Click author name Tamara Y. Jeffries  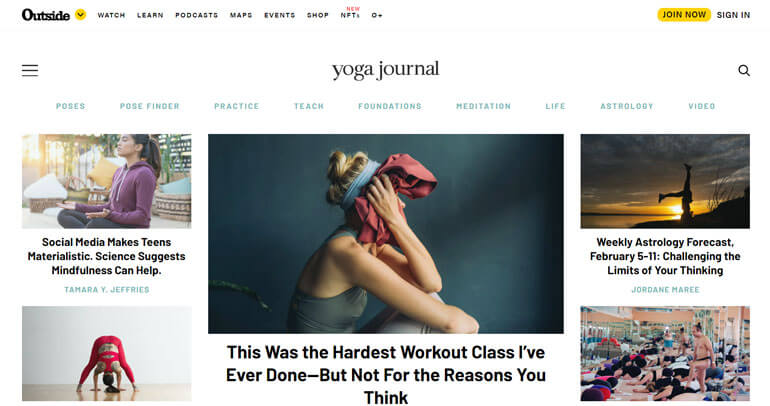coord(107,290)
